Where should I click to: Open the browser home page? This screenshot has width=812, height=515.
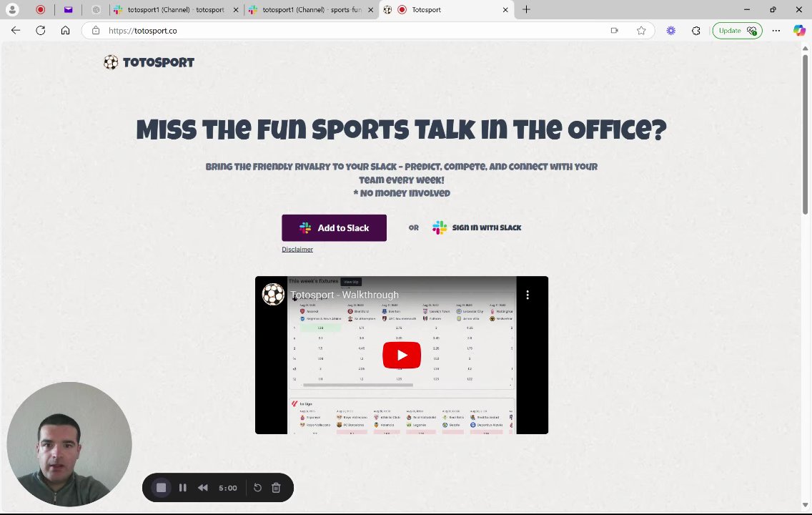(x=65, y=31)
